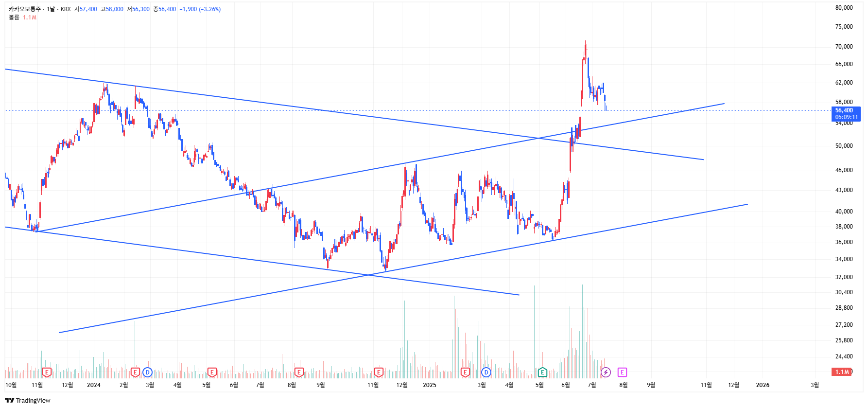Click the 50,000 price axis label

click(844, 146)
